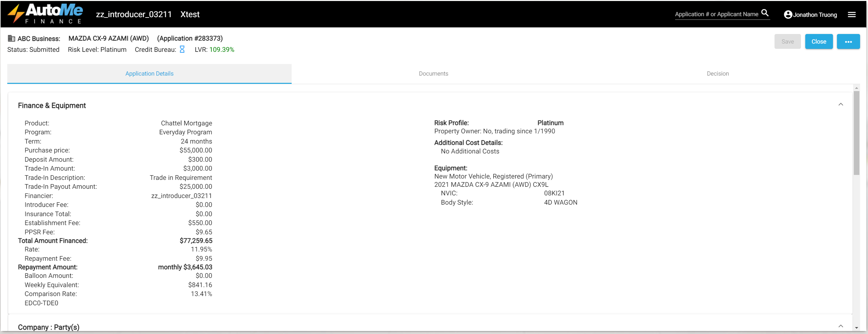
Task: Click the Body Style 4D WAGON value
Action: [x=561, y=202]
